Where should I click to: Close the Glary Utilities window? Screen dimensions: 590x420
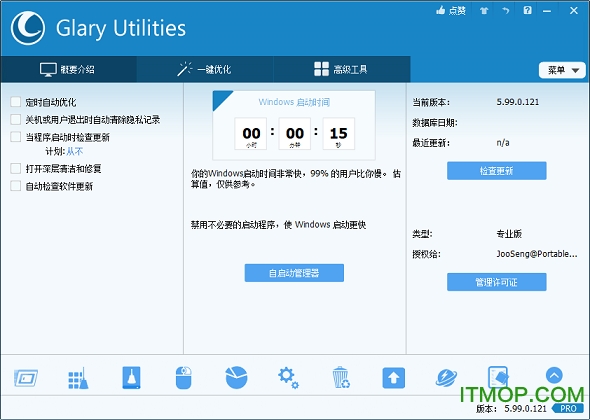(x=574, y=11)
